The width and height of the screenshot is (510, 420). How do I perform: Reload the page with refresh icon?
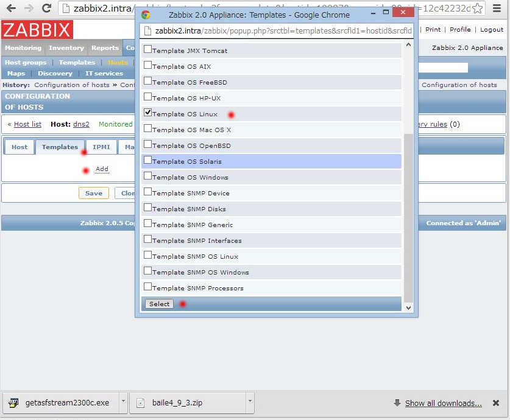[46, 8]
